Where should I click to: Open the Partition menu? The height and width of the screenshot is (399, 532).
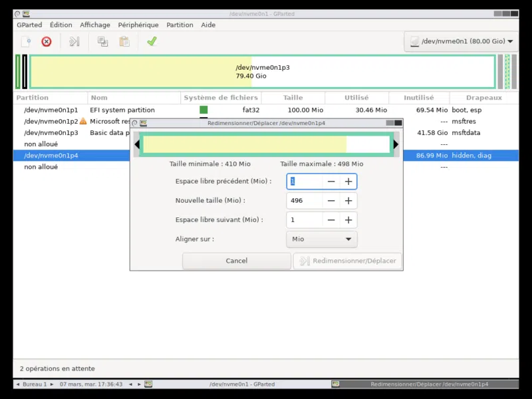point(180,25)
